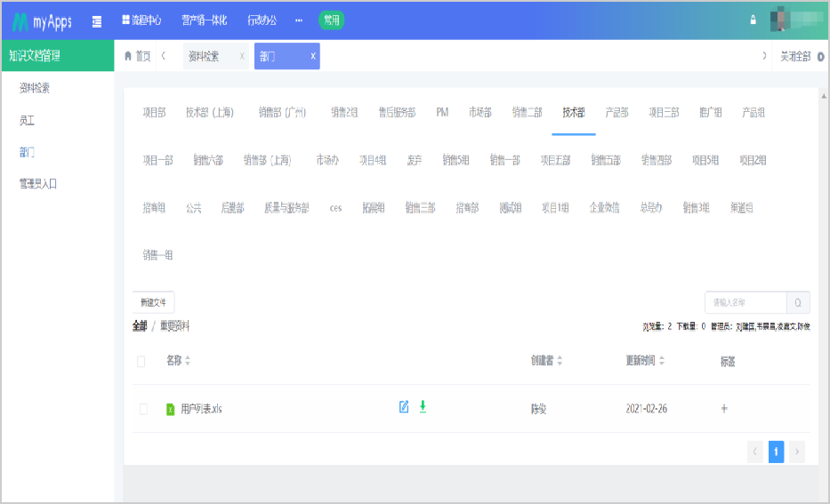This screenshot has width=830, height=504.
Task: Click the user avatar in the top right
Action: 779,20
